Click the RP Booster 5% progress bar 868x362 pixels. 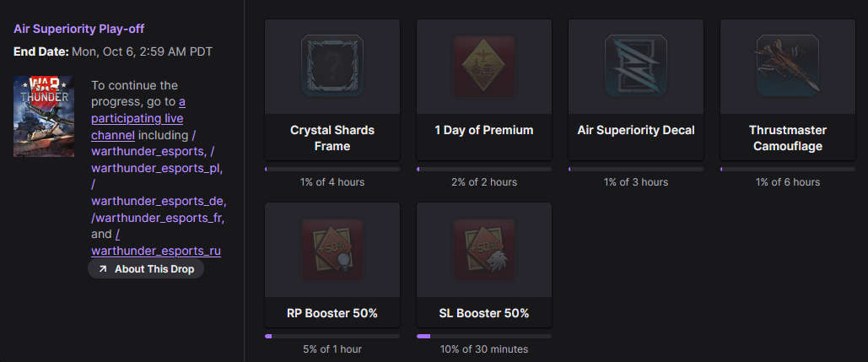pyautogui.click(x=332, y=336)
